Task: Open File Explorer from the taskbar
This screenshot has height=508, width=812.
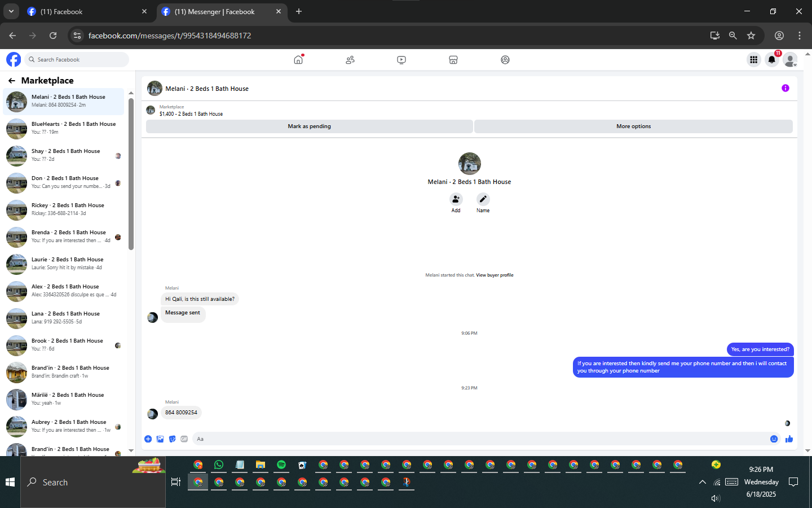Action: tap(261, 465)
